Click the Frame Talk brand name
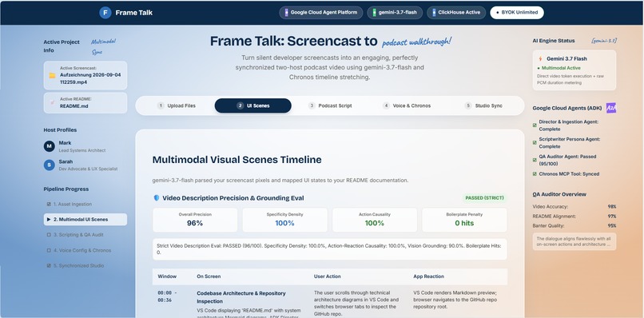644x318 pixels. pyautogui.click(x=134, y=13)
